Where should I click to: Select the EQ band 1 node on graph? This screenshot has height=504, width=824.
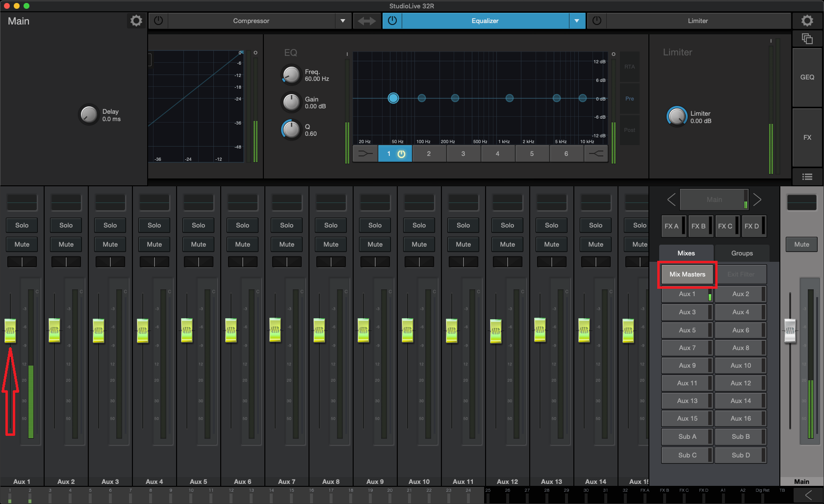(393, 98)
